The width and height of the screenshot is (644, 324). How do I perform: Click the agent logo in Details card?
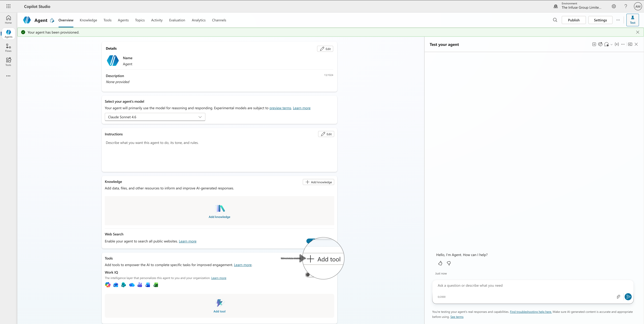(113, 61)
